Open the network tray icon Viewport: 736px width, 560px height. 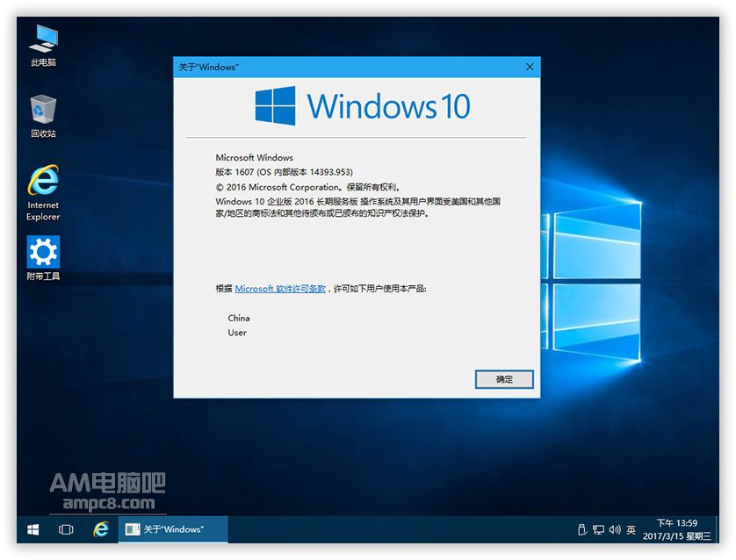click(x=598, y=529)
